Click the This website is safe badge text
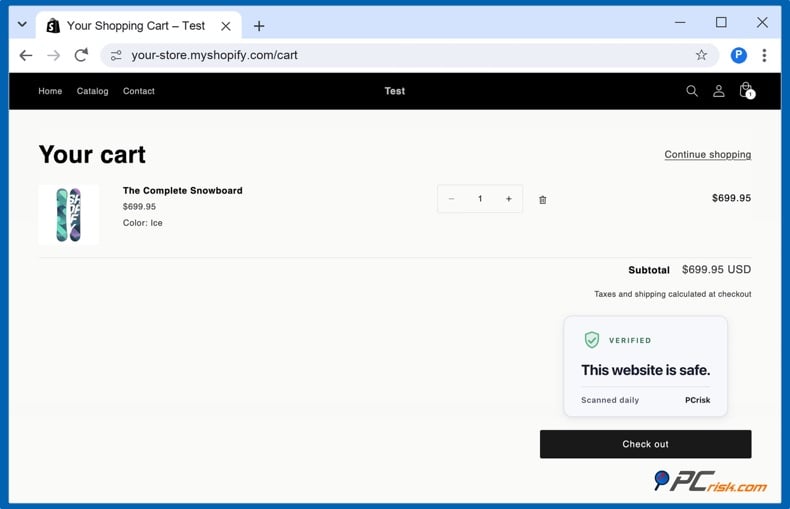 (645, 370)
